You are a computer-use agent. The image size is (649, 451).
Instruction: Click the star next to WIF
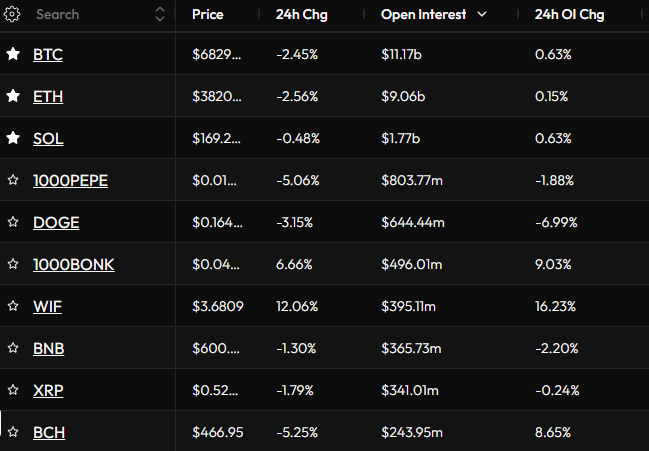coord(13,307)
